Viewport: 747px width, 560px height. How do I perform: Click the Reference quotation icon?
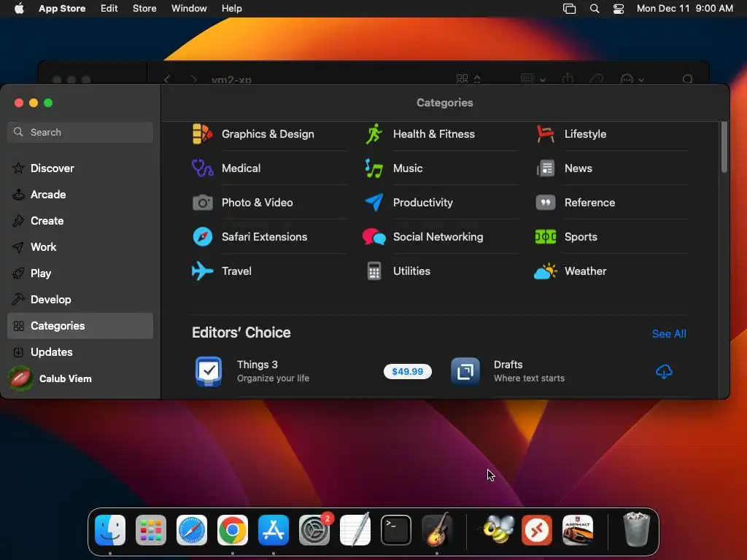click(546, 203)
